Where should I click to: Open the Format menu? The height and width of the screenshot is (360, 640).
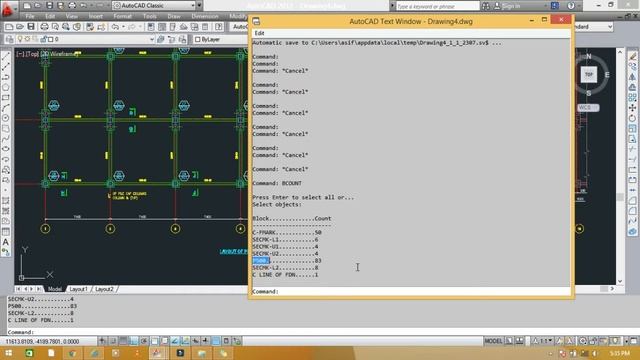point(122,16)
